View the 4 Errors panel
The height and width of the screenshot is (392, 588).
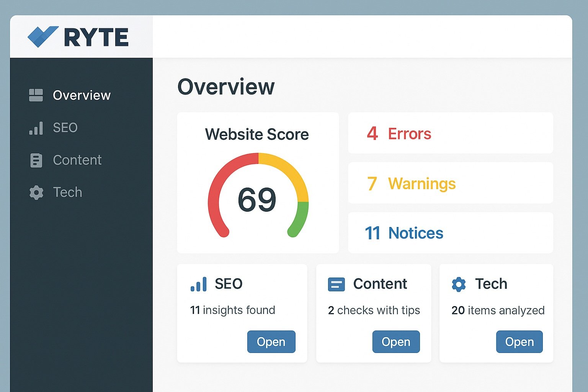450,134
